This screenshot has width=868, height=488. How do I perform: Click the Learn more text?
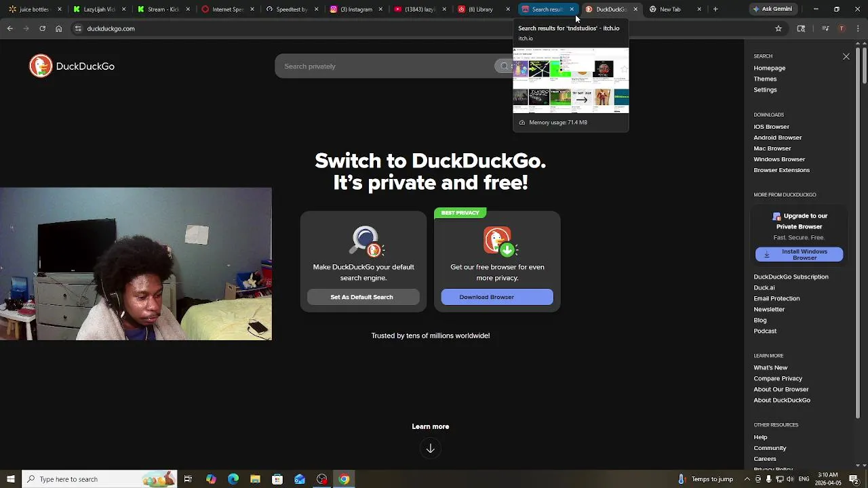coord(430,426)
